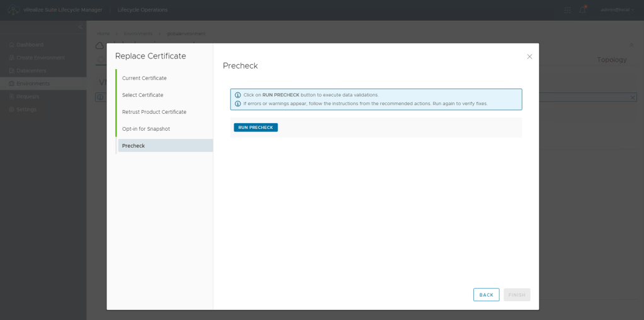Image resolution: width=644 pixels, height=320 pixels.
Task: Click the BACK button
Action: pos(486,295)
